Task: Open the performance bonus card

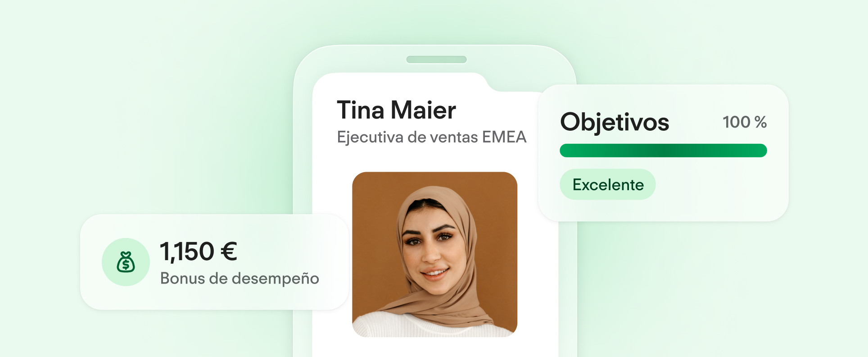Action: [x=214, y=262]
